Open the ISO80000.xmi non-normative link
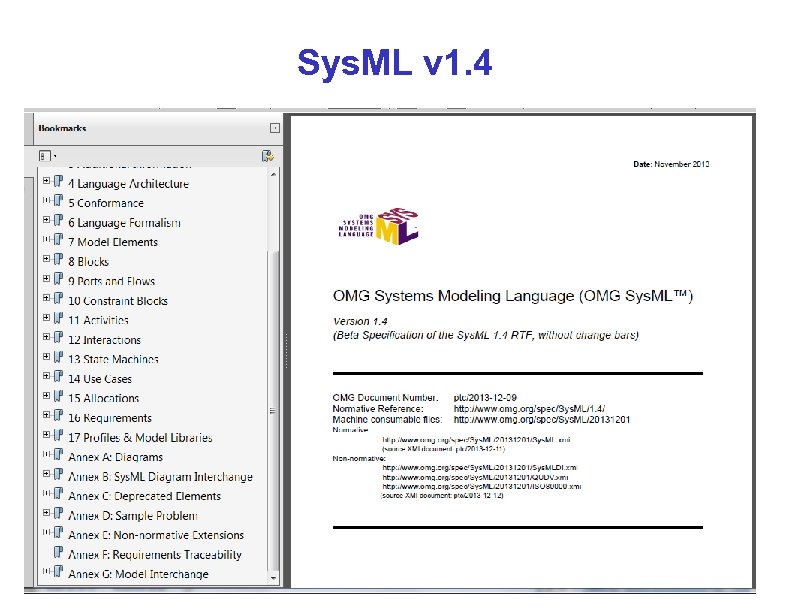 coord(481,486)
